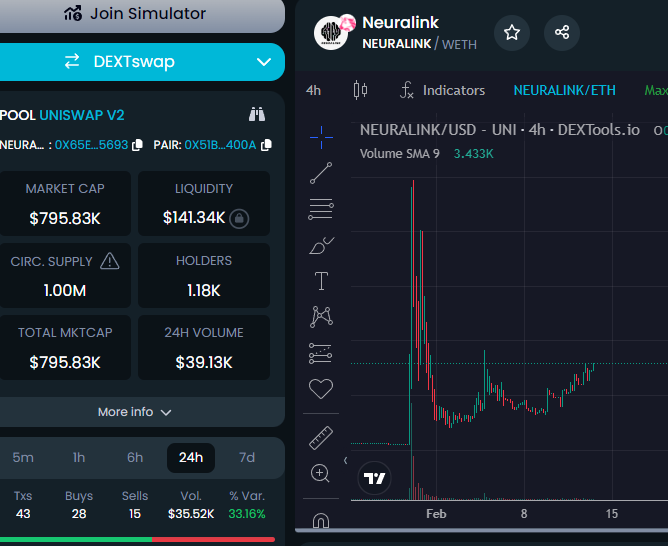Select the ruler measure tool
This screenshot has width=668, height=546.
pyautogui.click(x=321, y=438)
